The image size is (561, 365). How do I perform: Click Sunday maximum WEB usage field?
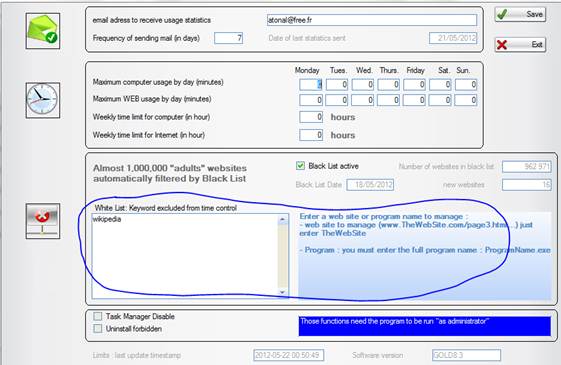466,100
